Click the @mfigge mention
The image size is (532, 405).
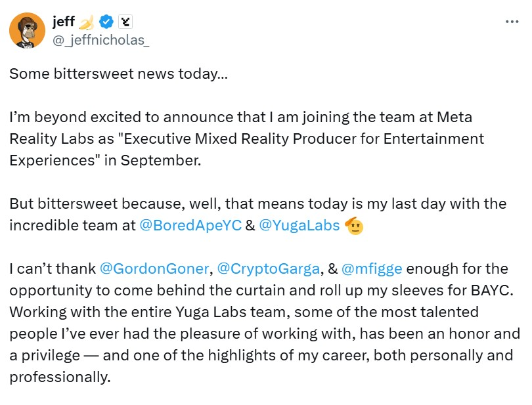372,268
